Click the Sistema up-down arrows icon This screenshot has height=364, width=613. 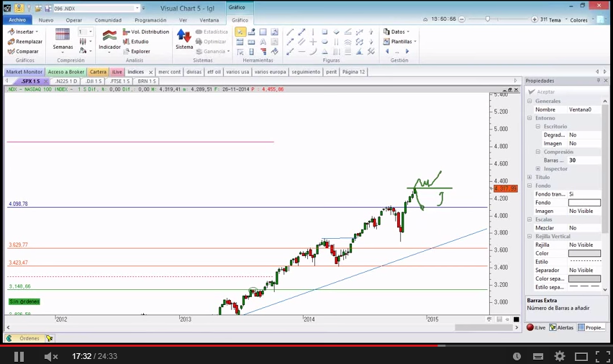[x=183, y=35]
